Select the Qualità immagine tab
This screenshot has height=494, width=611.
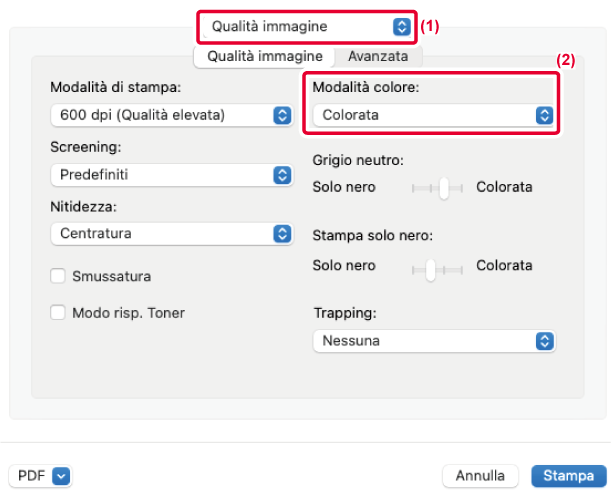click(264, 57)
